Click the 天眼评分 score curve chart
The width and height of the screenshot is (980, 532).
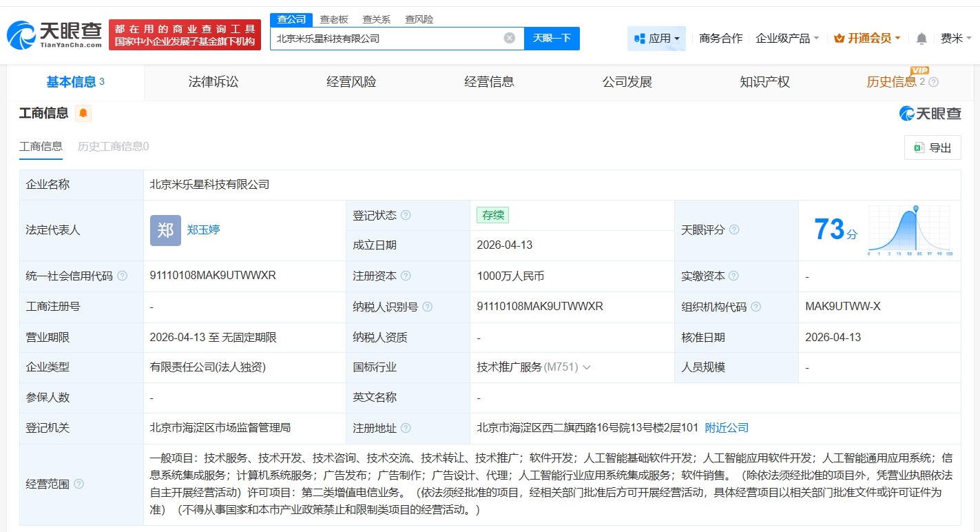pos(910,229)
